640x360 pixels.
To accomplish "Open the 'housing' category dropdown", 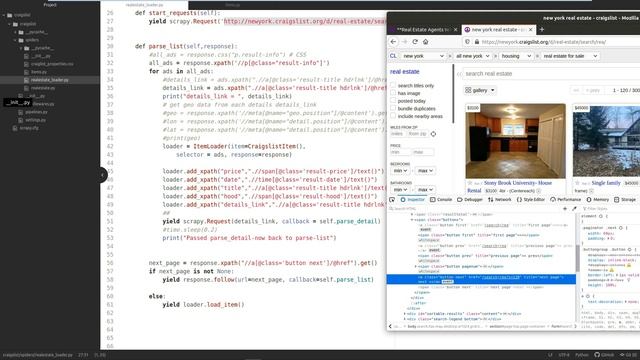I will [x=516, y=56].
